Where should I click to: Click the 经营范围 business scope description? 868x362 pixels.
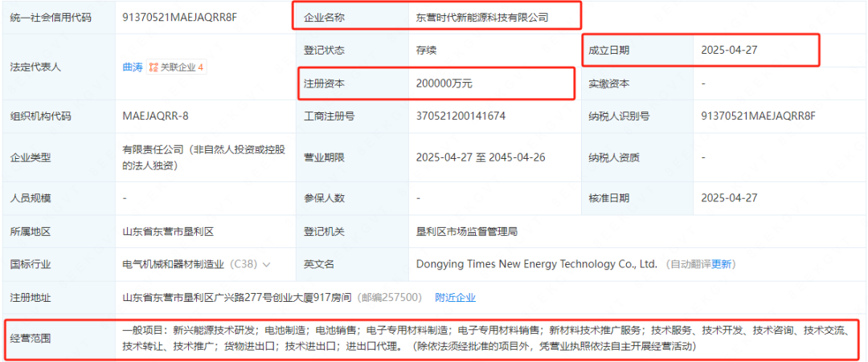(x=485, y=339)
